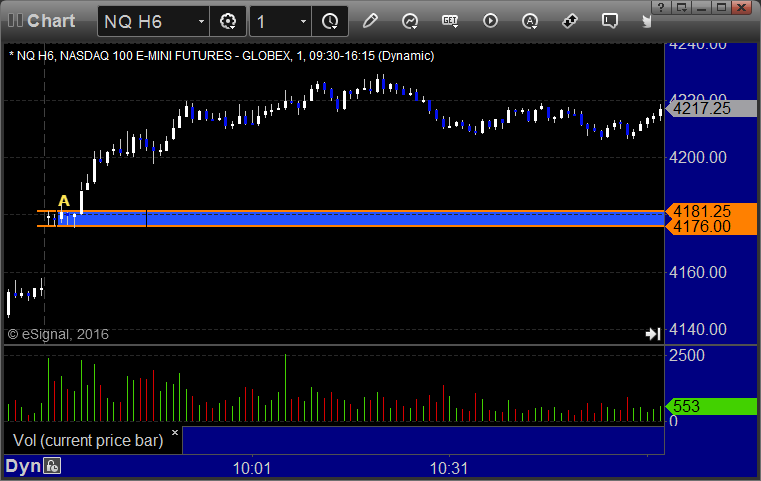Start bar replay with the play icon
The width and height of the screenshot is (761, 481).
(490, 21)
